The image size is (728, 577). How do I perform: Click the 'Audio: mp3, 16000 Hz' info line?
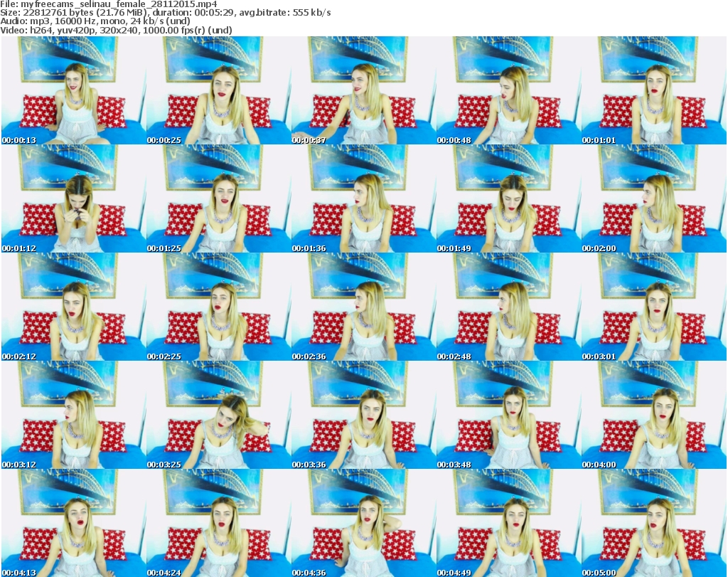coord(95,21)
